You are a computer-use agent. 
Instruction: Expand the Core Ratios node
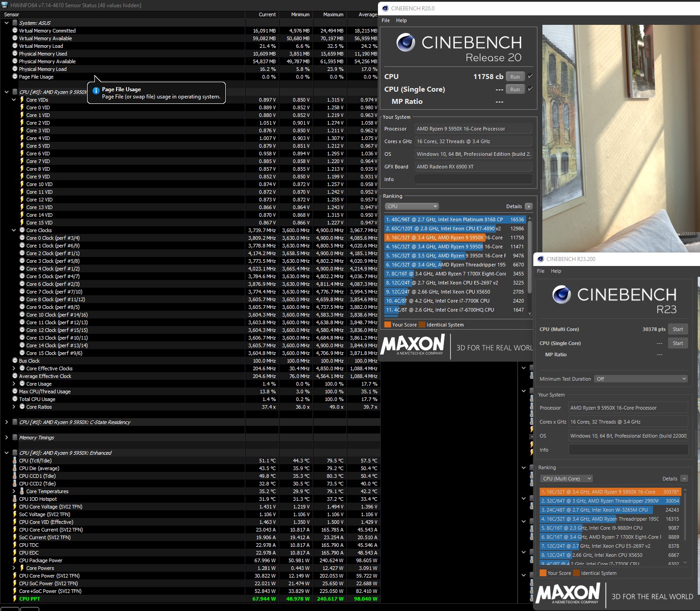point(14,407)
